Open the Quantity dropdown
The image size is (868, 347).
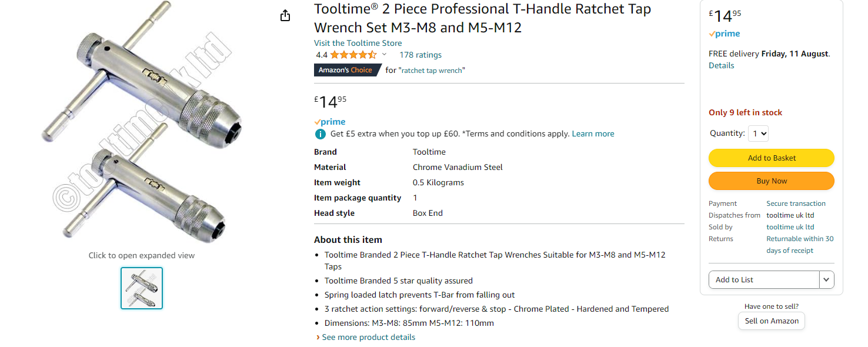pos(760,134)
